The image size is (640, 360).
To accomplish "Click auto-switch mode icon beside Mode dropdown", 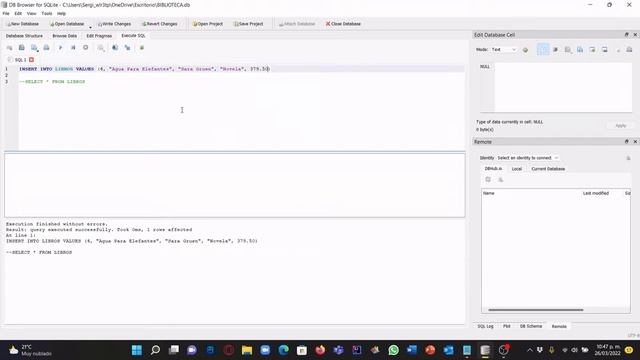I will pyautogui.click(x=525, y=50).
